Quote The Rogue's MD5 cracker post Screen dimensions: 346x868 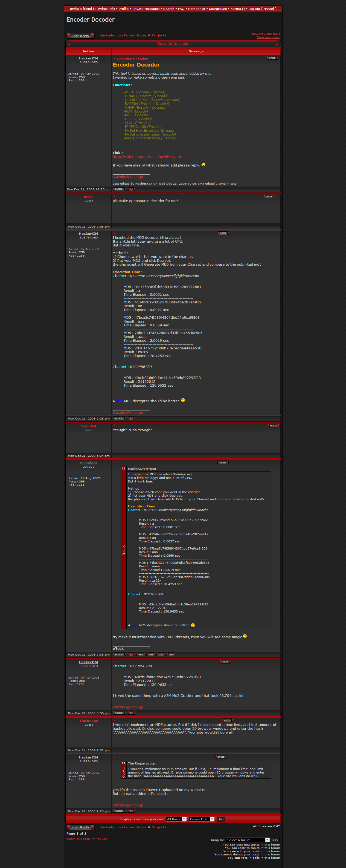(227, 720)
